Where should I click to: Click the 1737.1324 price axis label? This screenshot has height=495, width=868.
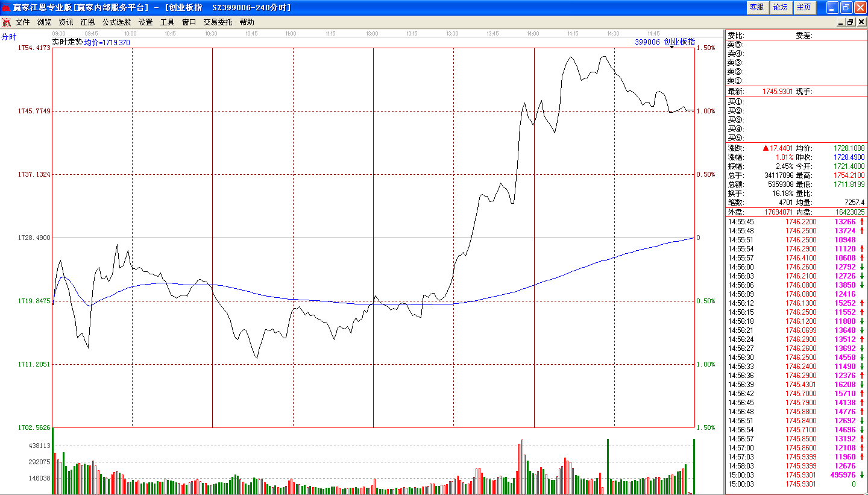[x=35, y=174]
